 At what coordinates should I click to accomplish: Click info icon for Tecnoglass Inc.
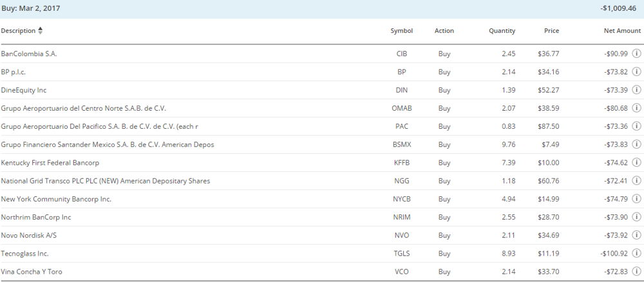(636, 253)
